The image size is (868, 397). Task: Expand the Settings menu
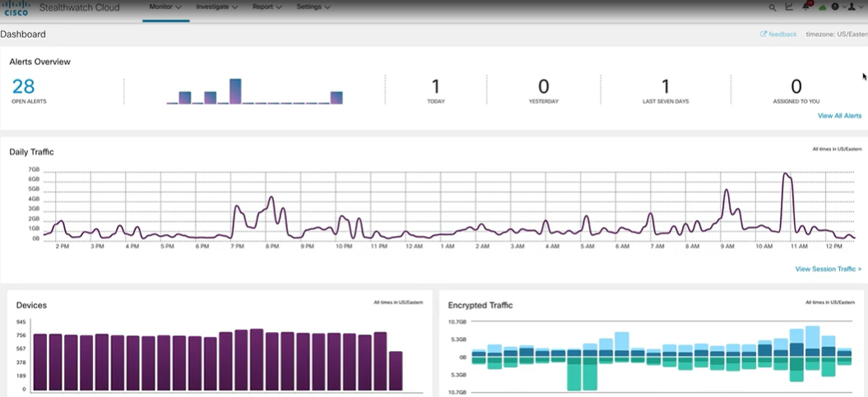click(x=313, y=7)
